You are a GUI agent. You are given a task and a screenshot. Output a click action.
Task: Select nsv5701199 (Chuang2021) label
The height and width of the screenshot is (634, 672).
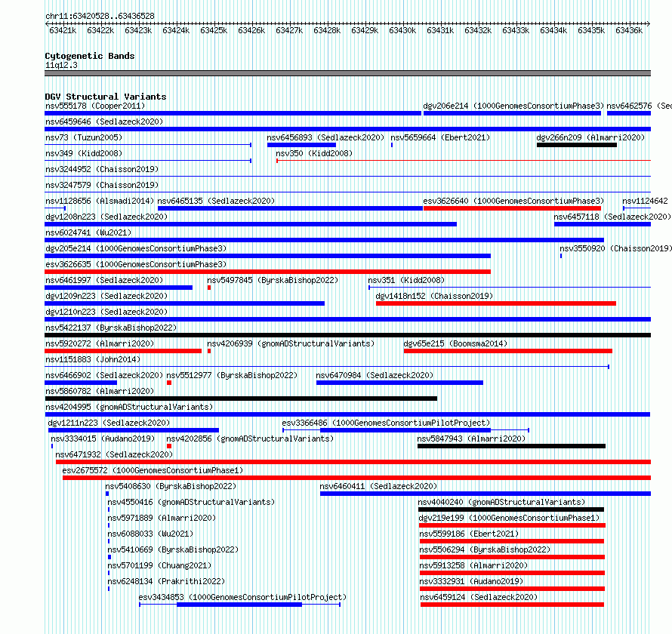[159, 565]
